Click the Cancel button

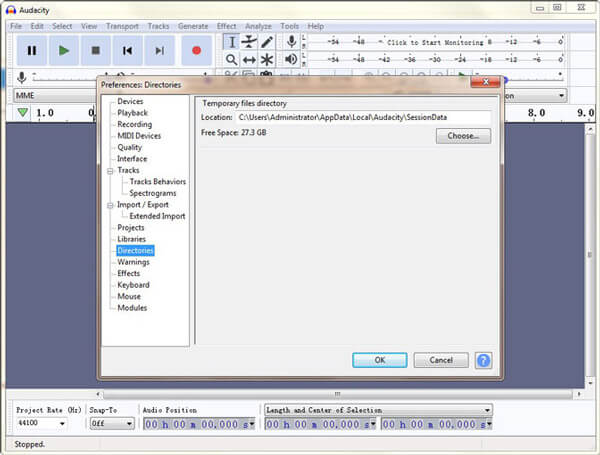pos(441,360)
